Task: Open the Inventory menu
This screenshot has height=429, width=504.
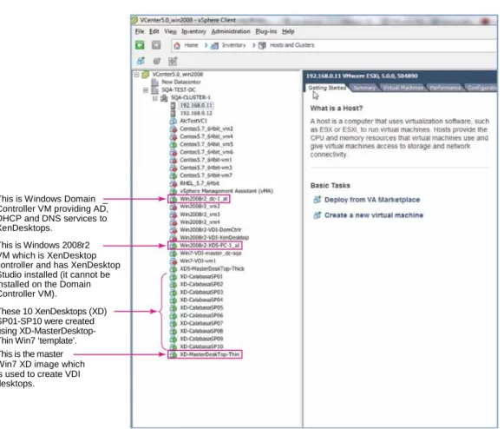Action: click(x=193, y=31)
